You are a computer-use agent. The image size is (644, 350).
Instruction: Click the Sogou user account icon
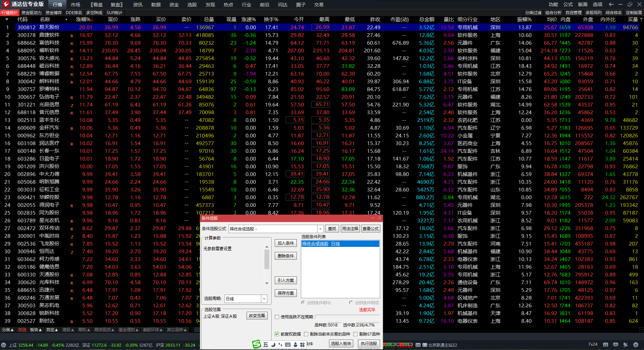[296, 344]
